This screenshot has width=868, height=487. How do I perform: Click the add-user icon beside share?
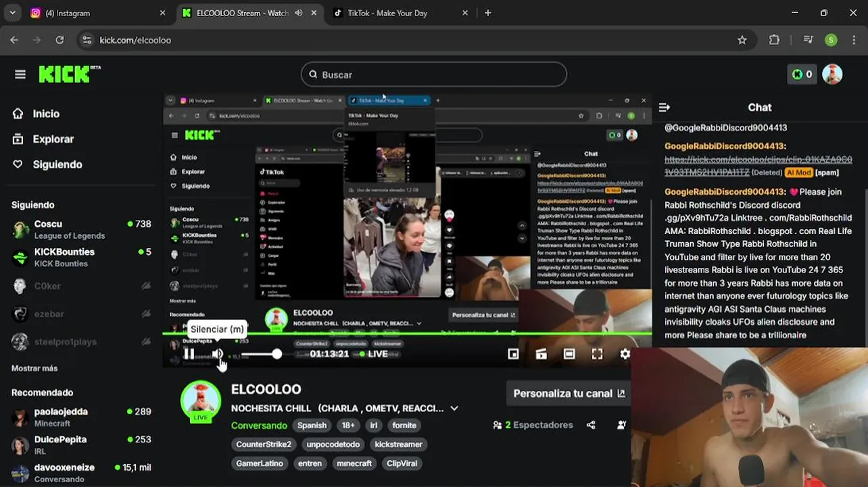622,425
